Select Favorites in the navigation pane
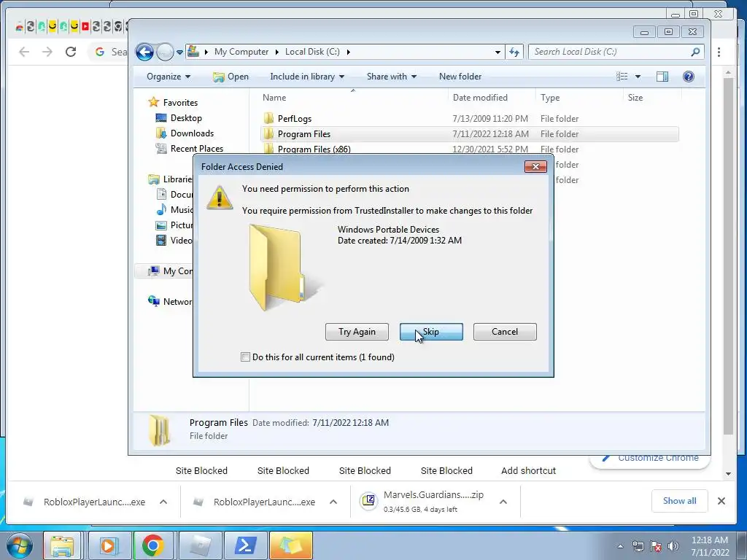The image size is (747, 560). click(180, 102)
